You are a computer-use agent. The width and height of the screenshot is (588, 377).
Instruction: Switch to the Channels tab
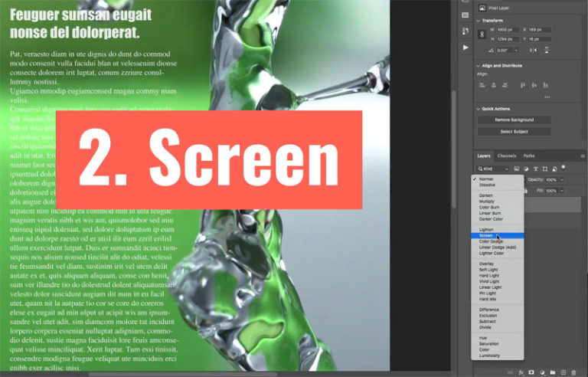507,156
